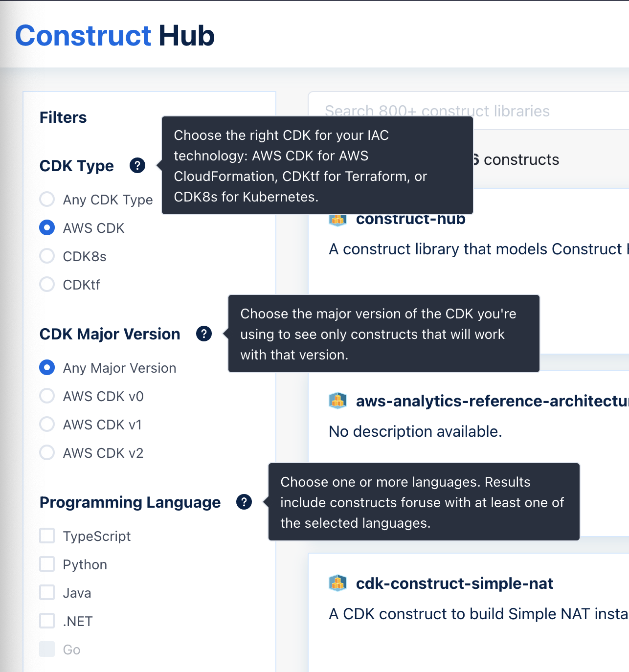Click the aws-analytics-reference-architecture package icon

337,402
